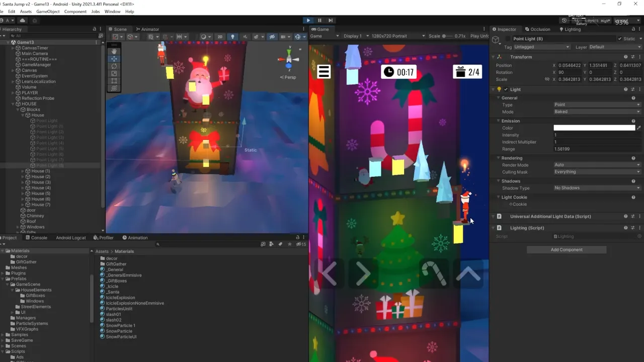This screenshot has width=644, height=362.
Task: Switch to the Occlusion tab
Action: click(x=537, y=29)
